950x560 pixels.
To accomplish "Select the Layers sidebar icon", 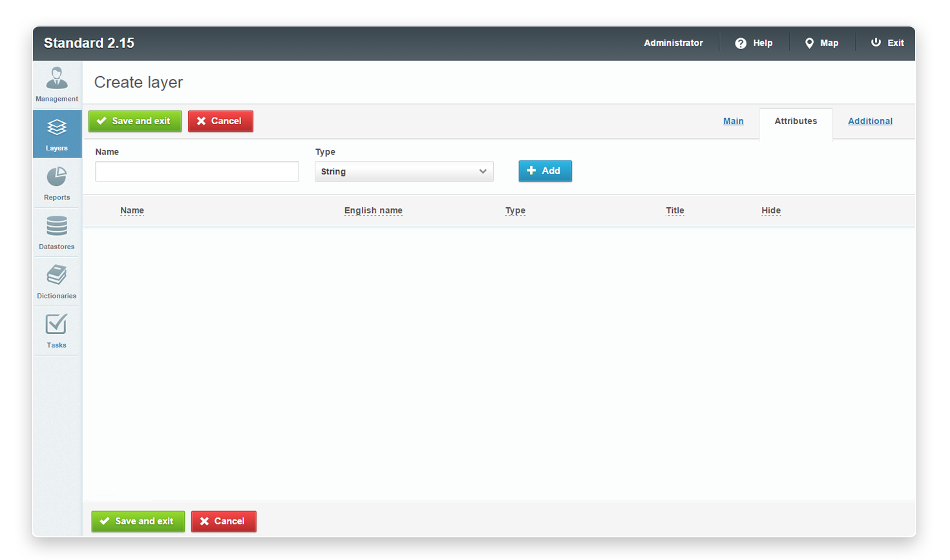I will pos(57,128).
